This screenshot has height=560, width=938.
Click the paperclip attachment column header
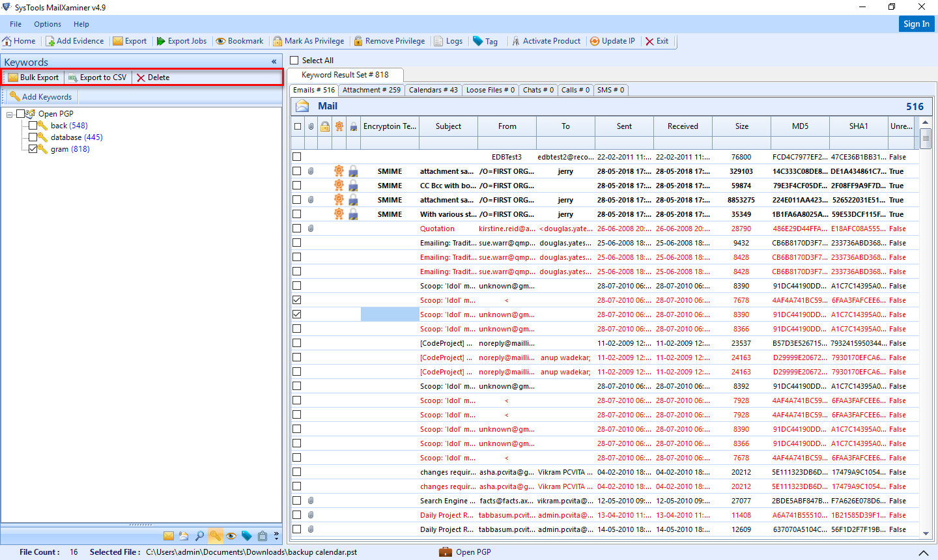coord(311,126)
